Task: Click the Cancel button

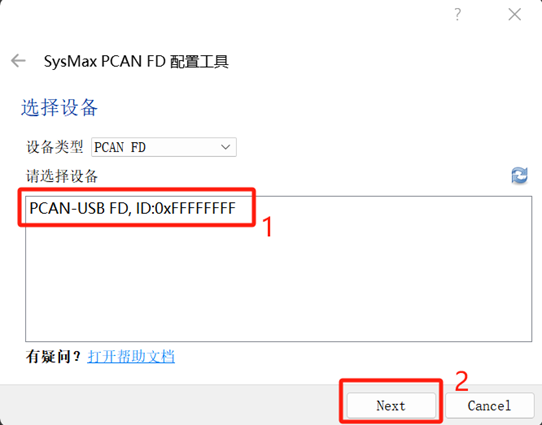Action: [489, 405]
